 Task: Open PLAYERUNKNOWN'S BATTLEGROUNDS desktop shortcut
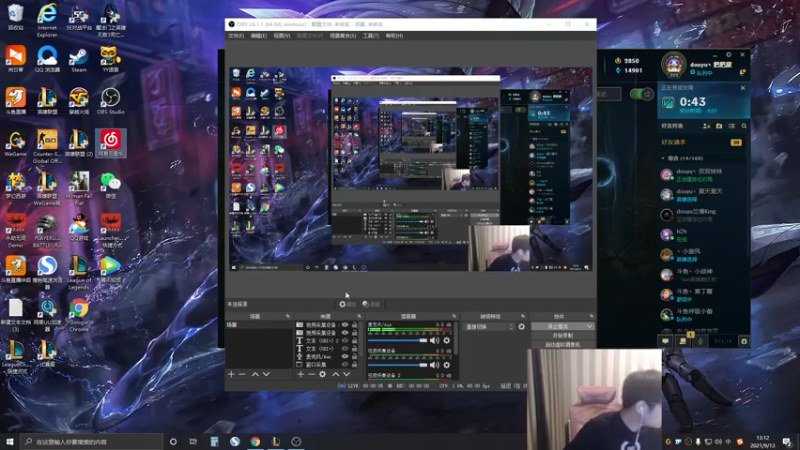[x=47, y=231]
